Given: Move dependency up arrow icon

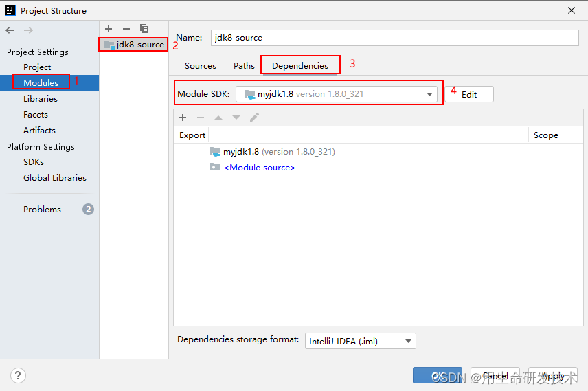Looking at the screenshot, I should point(218,118).
